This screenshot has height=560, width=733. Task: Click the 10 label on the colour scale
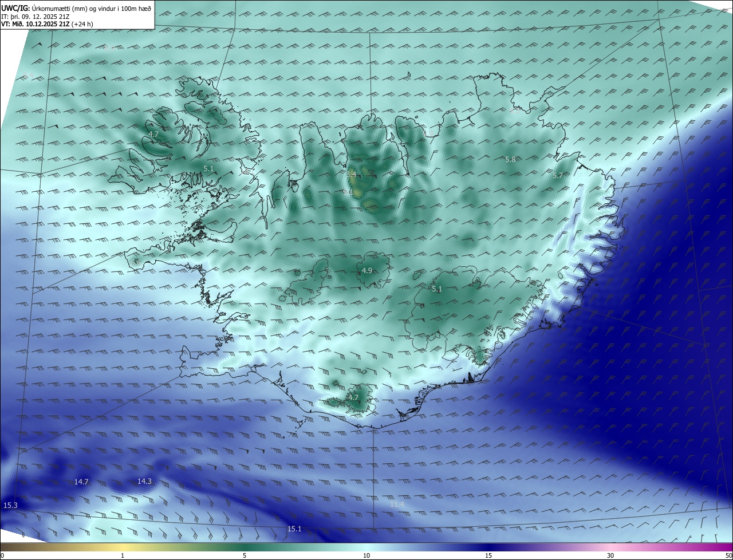tap(366, 555)
